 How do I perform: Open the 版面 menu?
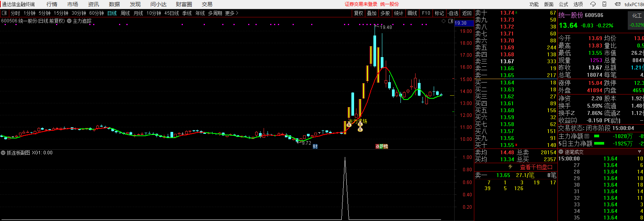coord(549,4)
